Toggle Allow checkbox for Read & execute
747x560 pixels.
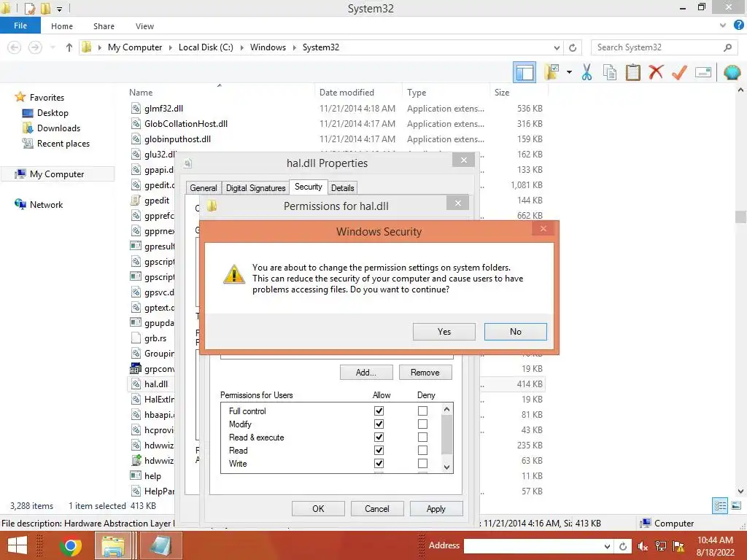point(379,437)
